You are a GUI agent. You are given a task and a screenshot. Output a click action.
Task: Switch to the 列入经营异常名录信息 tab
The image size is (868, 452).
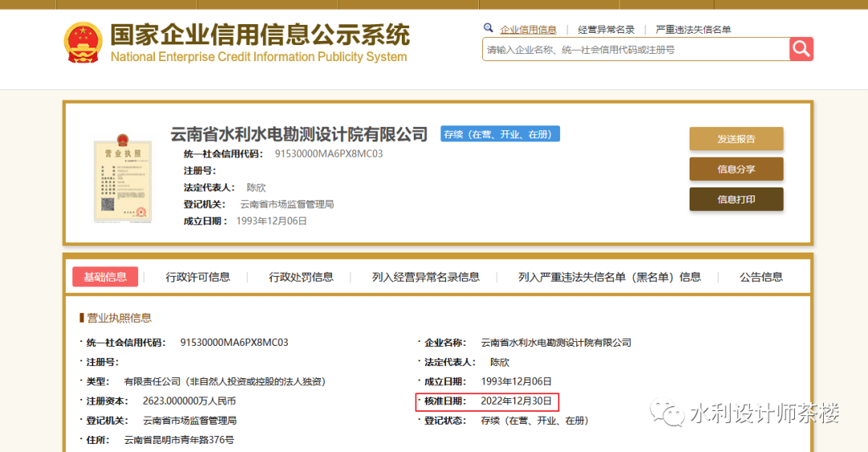pos(426,277)
